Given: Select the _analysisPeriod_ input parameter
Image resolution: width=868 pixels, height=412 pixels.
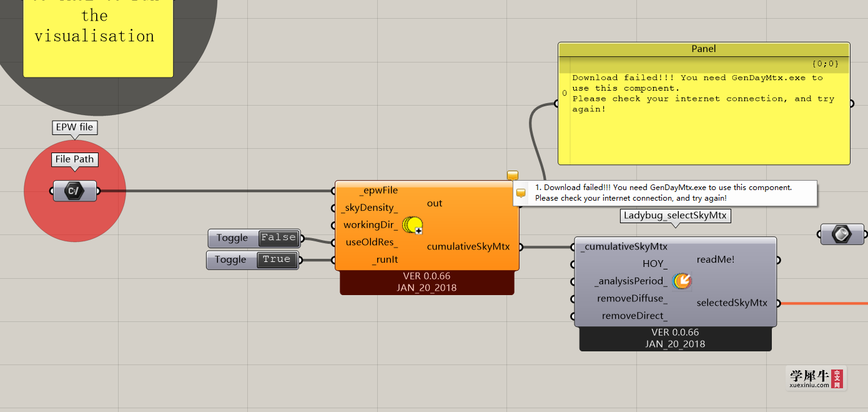Looking at the screenshot, I should coord(631,281).
